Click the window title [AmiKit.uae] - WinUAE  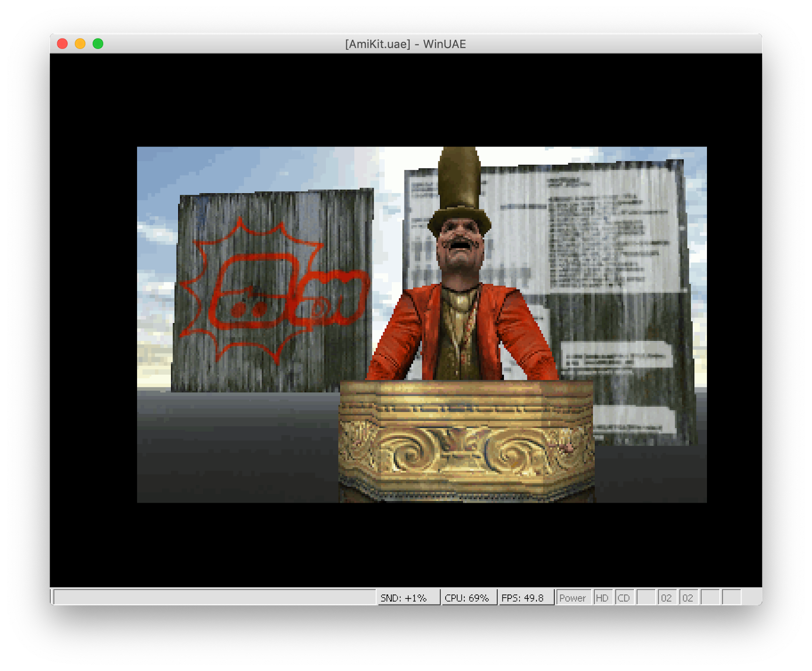tap(405, 44)
